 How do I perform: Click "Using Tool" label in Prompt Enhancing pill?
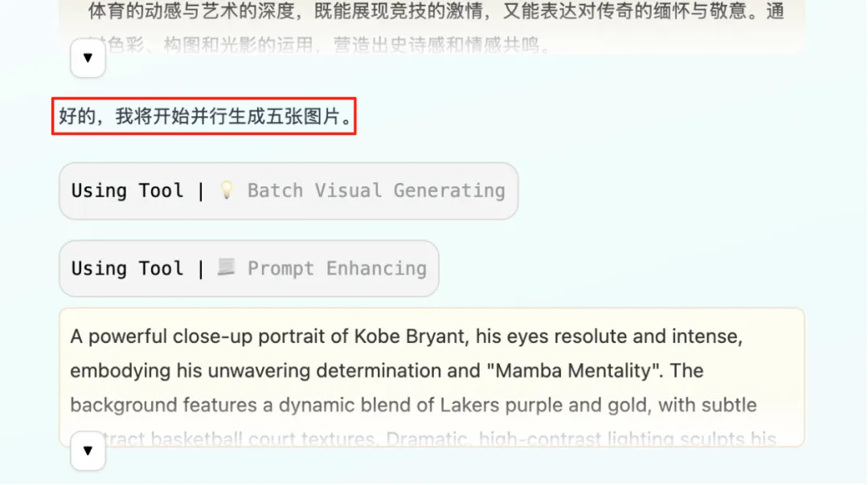127,268
